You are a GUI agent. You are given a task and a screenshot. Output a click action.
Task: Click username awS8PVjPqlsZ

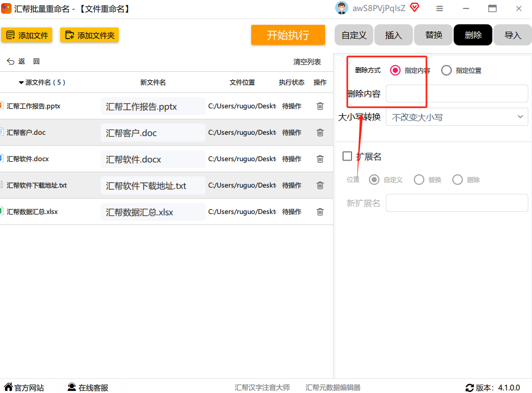coord(379,8)
